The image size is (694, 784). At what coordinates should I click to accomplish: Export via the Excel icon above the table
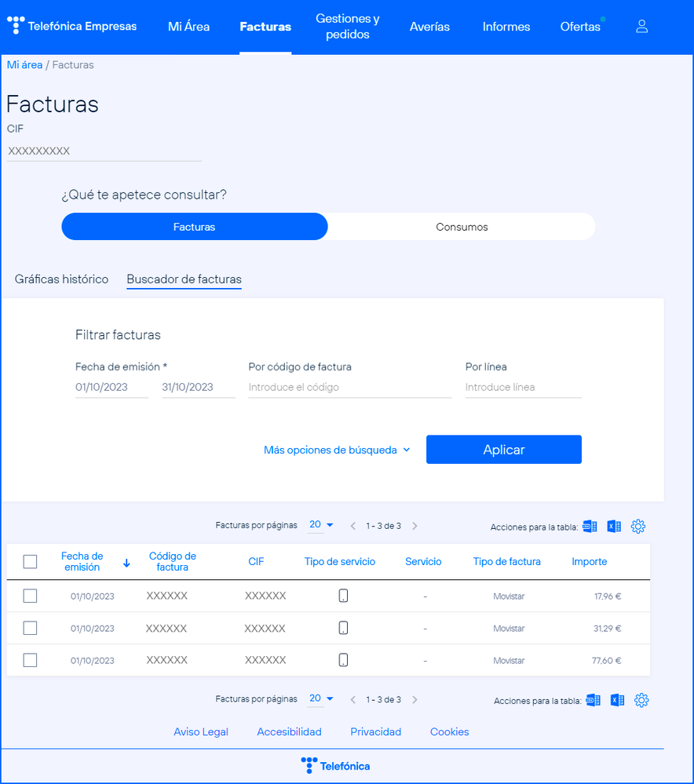pos(614,527)
